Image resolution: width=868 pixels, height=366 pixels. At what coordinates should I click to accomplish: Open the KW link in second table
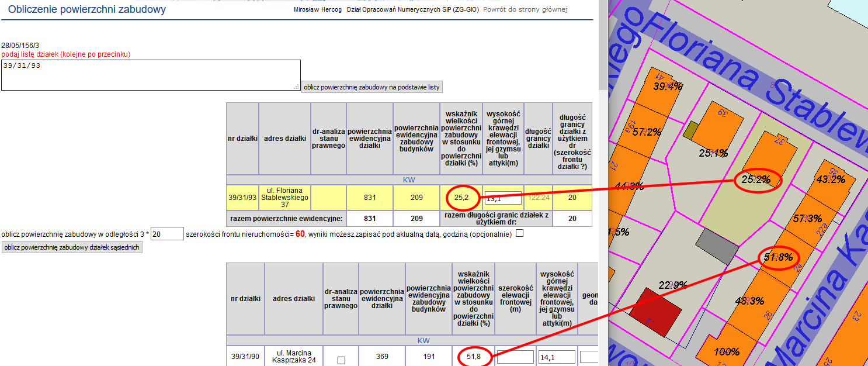point(423,340)
